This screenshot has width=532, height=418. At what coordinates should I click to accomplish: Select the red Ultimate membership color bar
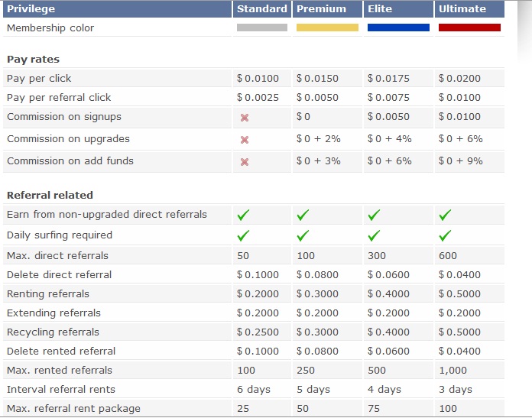469,28
